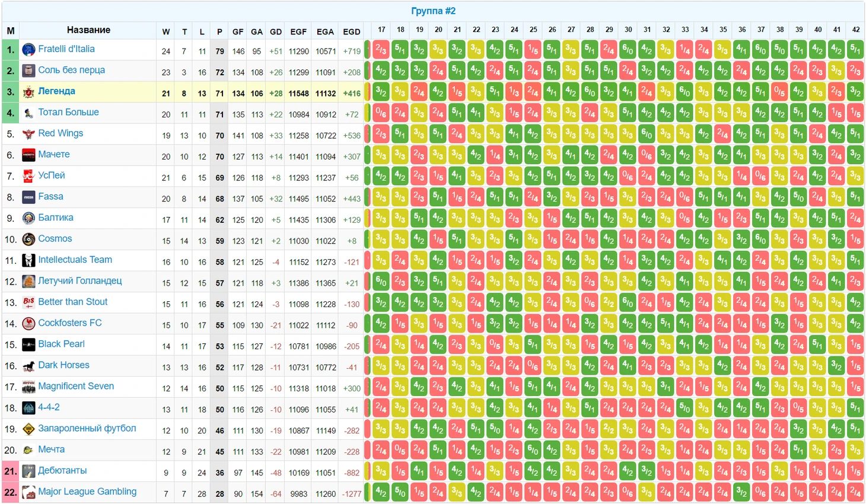Click the Fassa team logo
Image resolution: width=866 pixels, height=504 pixels.
[x=28, y=197]
